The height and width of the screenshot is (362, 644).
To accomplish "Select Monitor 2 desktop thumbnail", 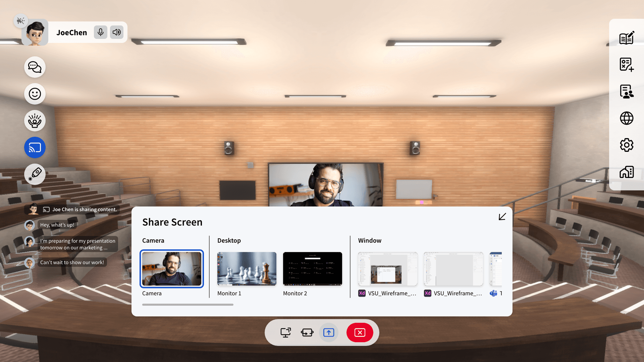I will click(313, 269).
